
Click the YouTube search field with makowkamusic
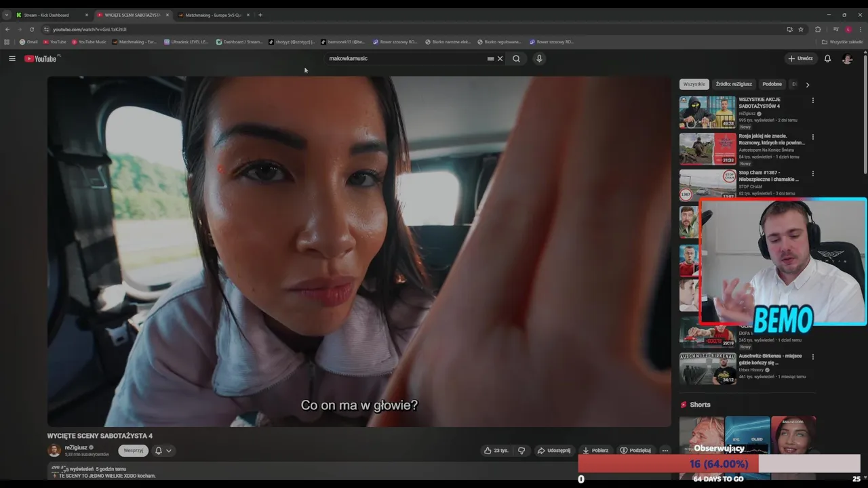(406, 58)
